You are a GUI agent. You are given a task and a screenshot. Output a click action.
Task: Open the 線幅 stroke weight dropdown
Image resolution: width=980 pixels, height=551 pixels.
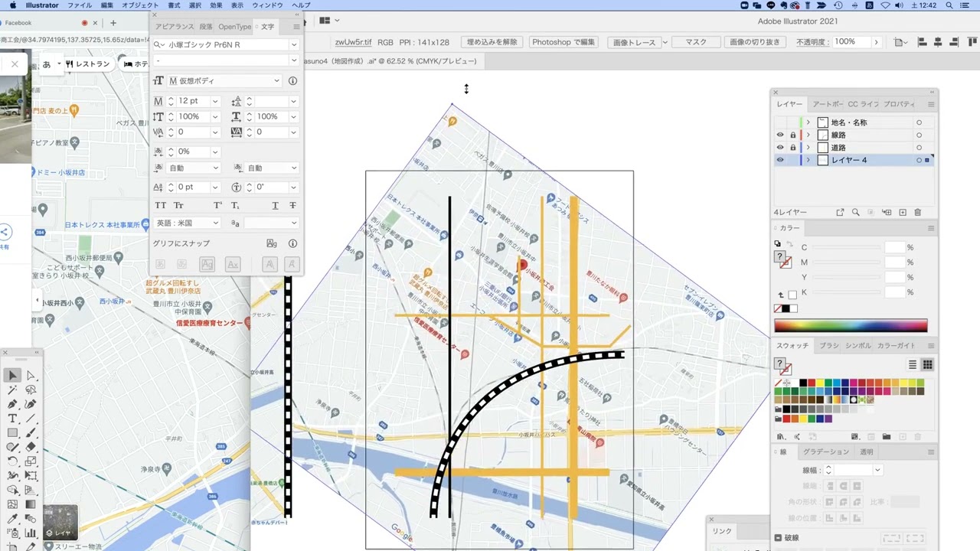(877, 470)
